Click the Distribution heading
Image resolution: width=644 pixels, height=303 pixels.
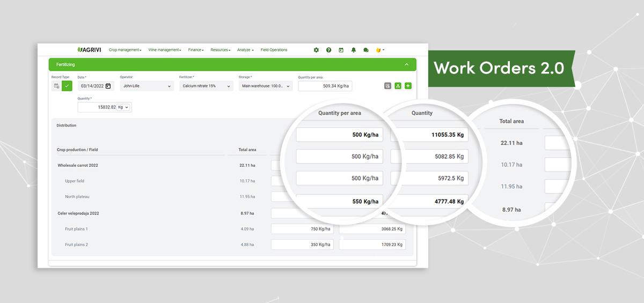pyautogui.click(x=67, y=125)
